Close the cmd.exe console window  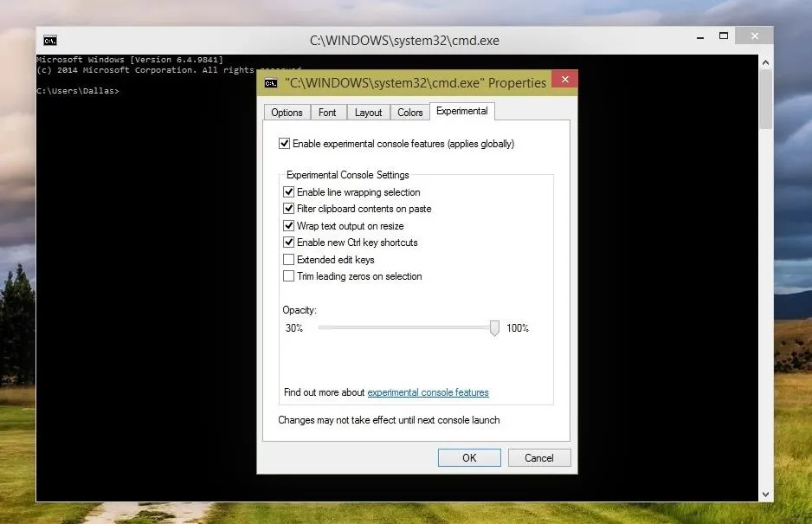[x=755, y=36]
